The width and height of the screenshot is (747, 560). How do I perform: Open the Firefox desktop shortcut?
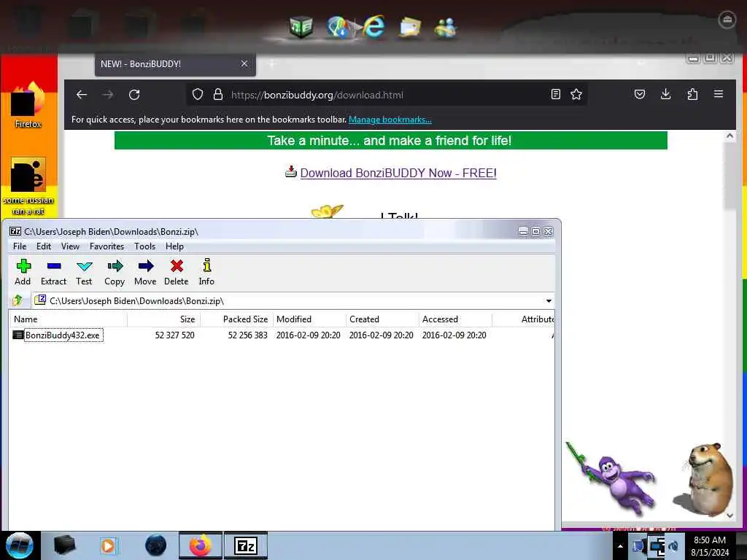(x=28, y=105)
